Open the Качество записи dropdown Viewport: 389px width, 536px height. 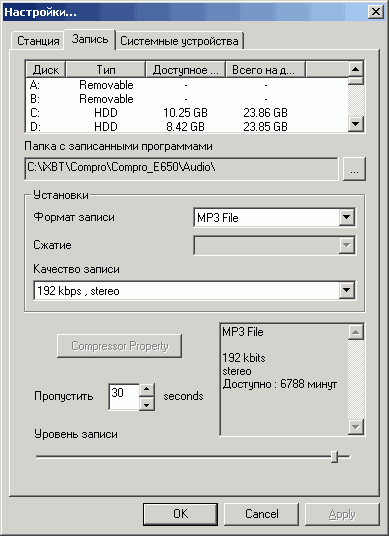[346, 291]
